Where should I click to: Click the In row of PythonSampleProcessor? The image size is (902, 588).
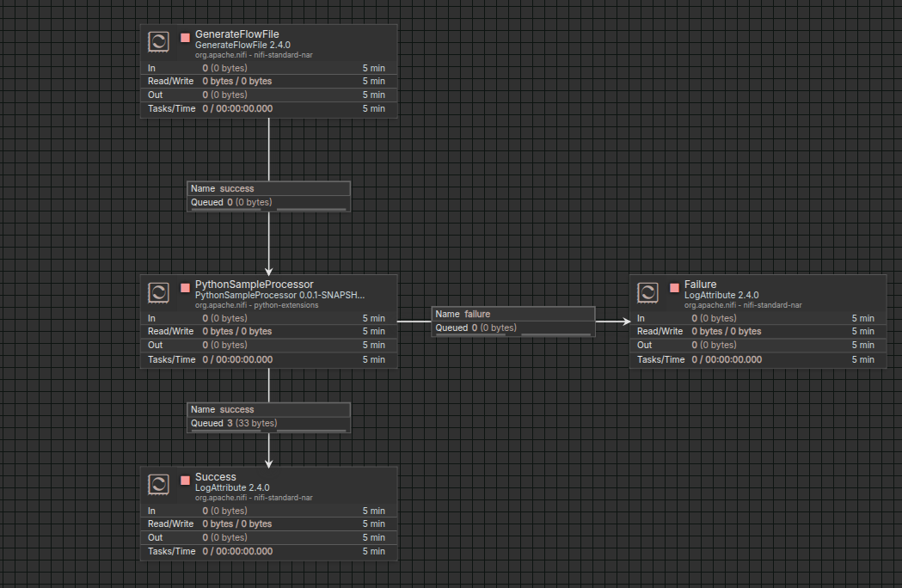pos(268,318)
